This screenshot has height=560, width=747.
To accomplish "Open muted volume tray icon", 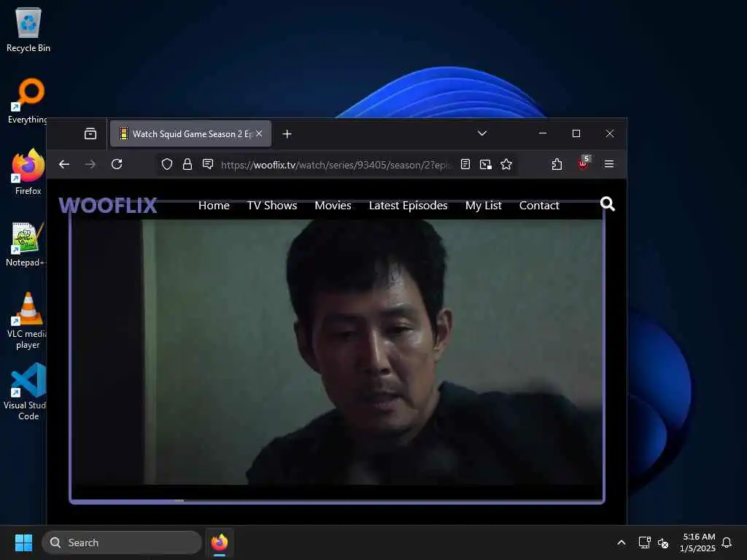I will (x=662, y=542).
